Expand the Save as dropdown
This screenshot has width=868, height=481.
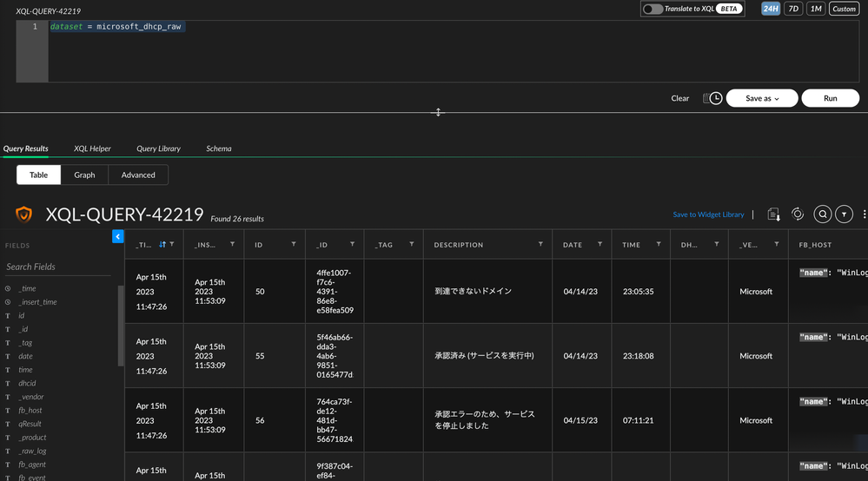[762, 98]
